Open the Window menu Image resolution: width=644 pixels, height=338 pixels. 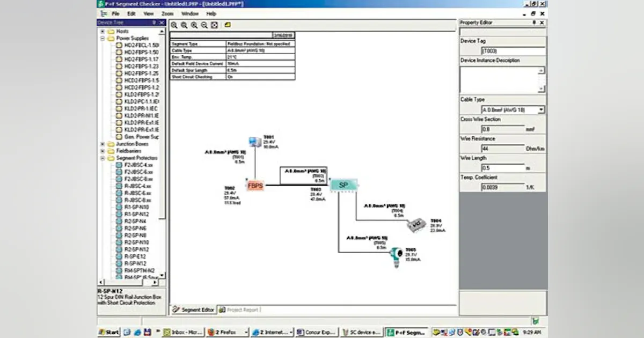[190, 13]
